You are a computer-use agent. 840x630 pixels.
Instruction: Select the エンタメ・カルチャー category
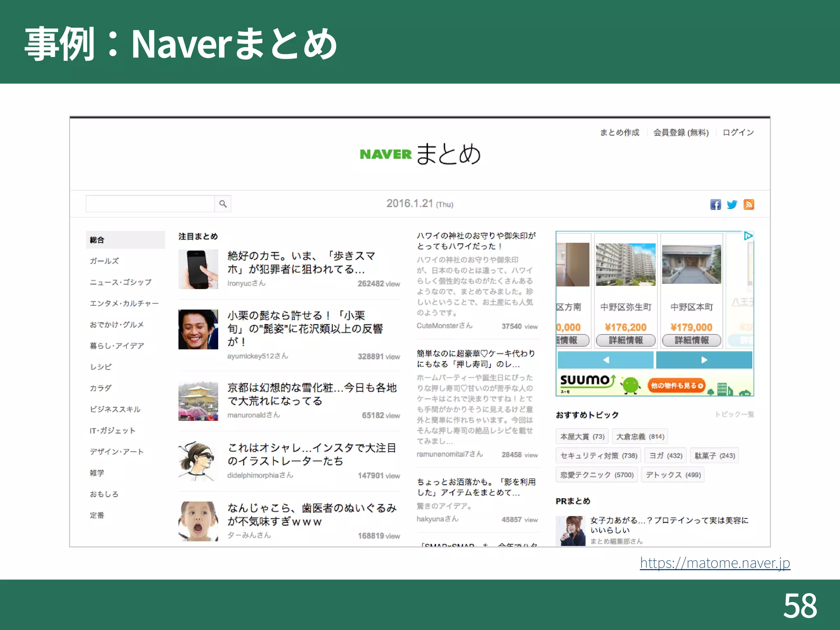point(124,304)
